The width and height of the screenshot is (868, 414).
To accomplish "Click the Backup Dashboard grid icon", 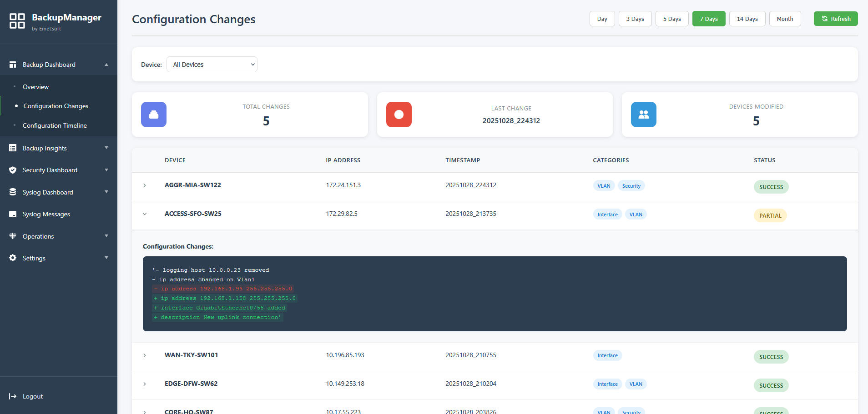I will (x=12, y=64).
